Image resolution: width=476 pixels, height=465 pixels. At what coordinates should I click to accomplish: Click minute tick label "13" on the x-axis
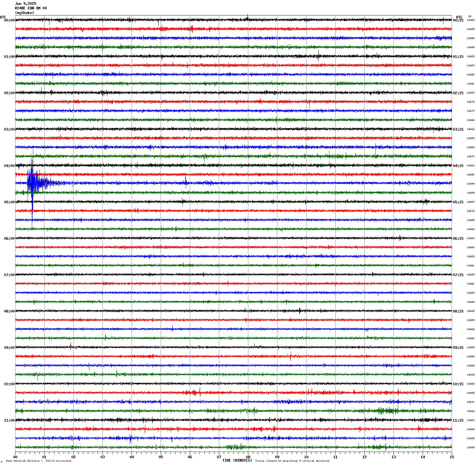[394, 457]
